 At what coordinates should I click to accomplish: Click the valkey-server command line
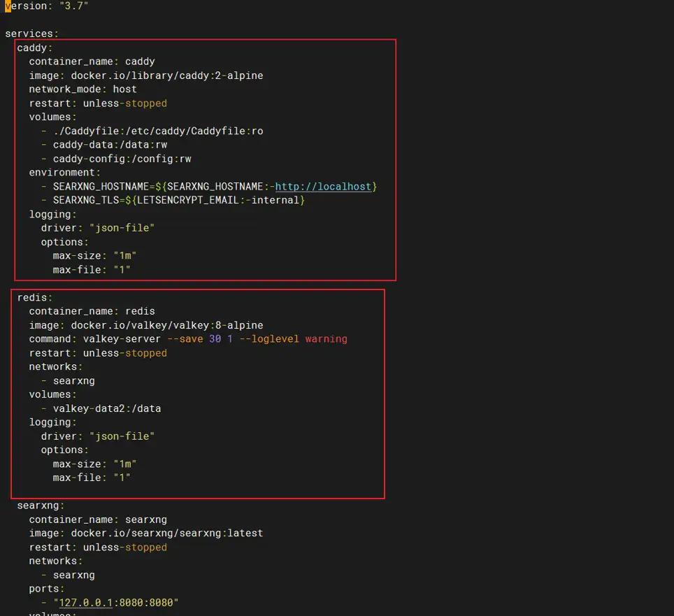point(188,339)
